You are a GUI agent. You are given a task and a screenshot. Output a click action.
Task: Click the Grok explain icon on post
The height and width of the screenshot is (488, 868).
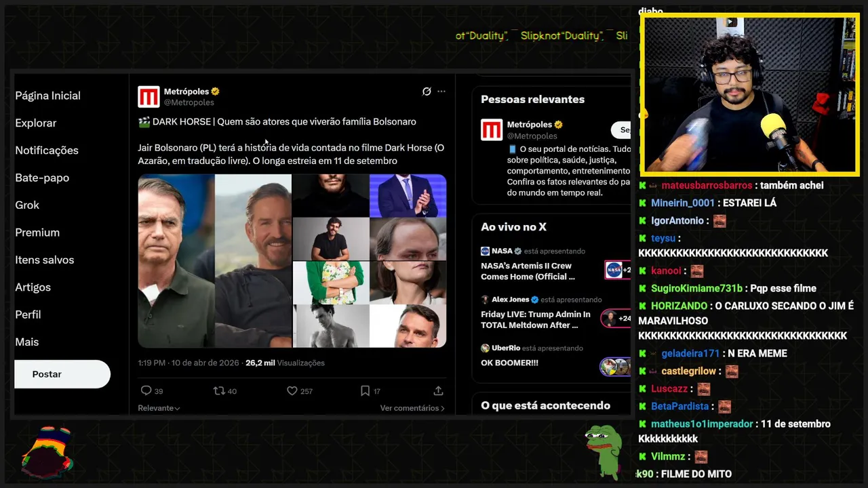(427, 91)
